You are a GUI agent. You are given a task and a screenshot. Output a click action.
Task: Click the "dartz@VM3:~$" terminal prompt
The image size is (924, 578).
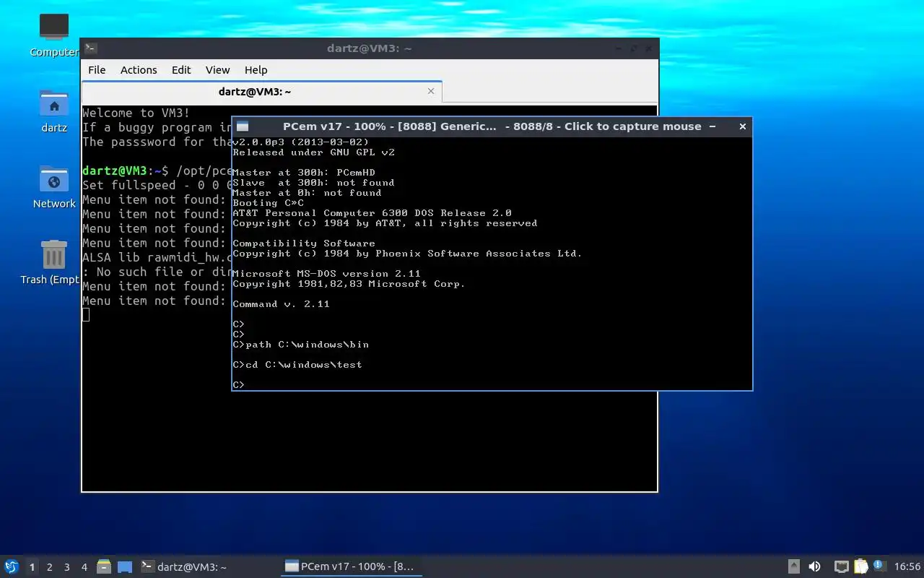point(126,171)
